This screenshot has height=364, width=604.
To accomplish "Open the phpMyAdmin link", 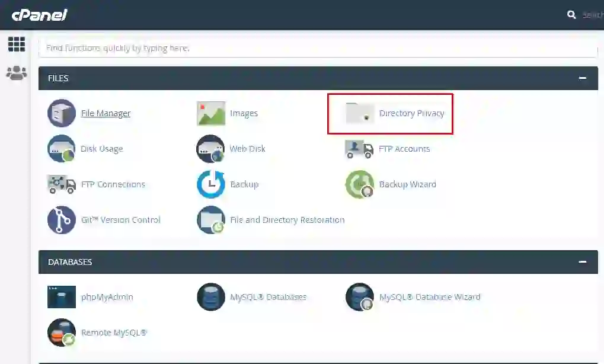I will 107,297.
